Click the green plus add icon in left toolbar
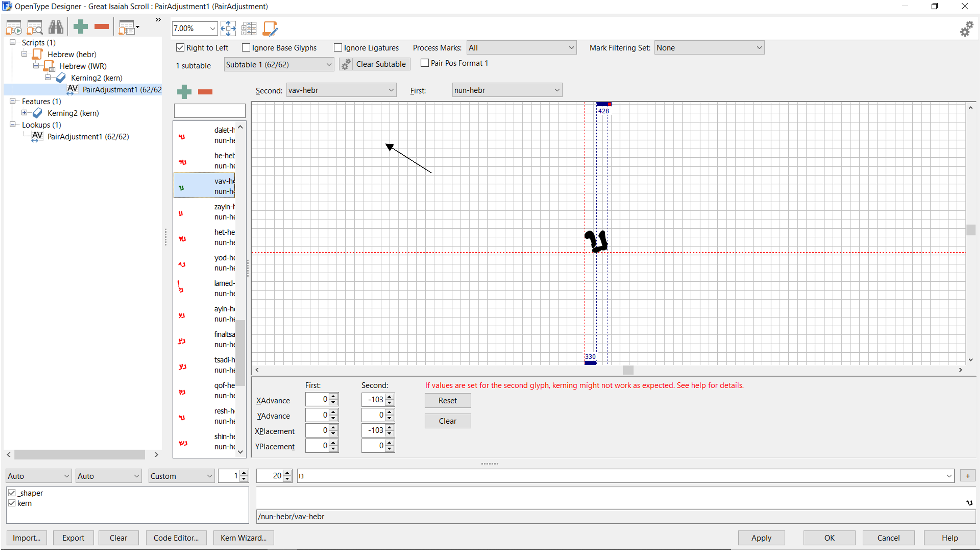 coord(80,27)
